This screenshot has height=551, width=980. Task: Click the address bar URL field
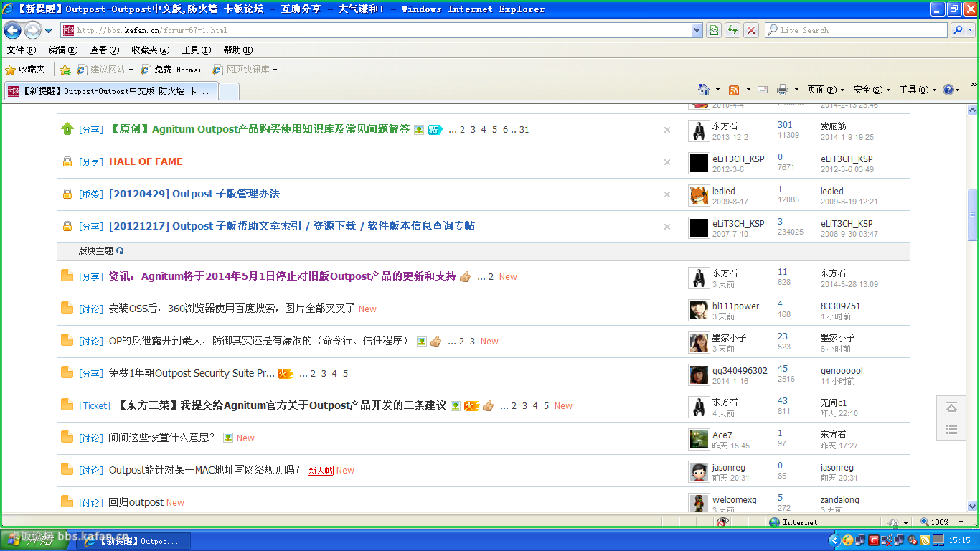point(376,30)
